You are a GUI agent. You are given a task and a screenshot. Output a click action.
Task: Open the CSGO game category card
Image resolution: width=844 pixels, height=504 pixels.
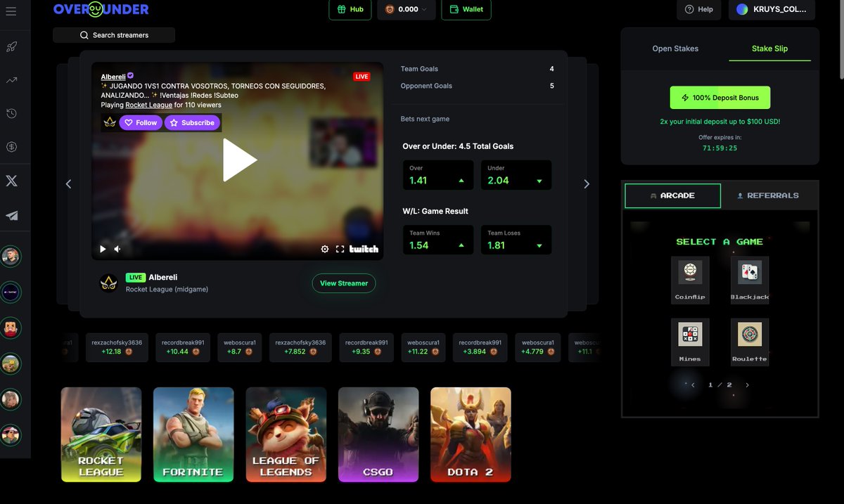(x=378, y=434)
